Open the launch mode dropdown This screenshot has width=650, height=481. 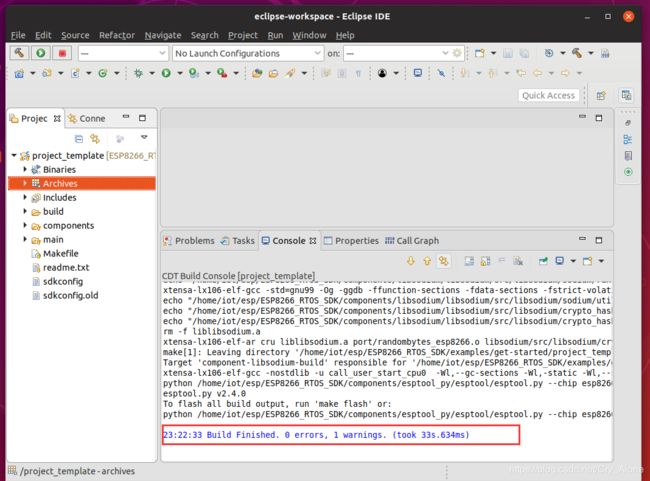click(123, 53)
